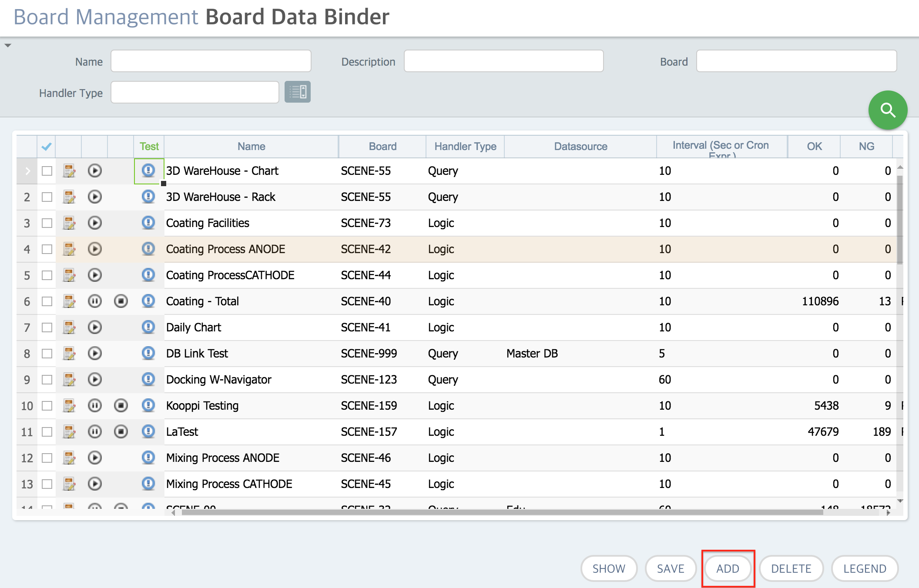Click the vertical scrollbar of the grid
The width and height of the screenshot is (919, 588).
point(900,220)
